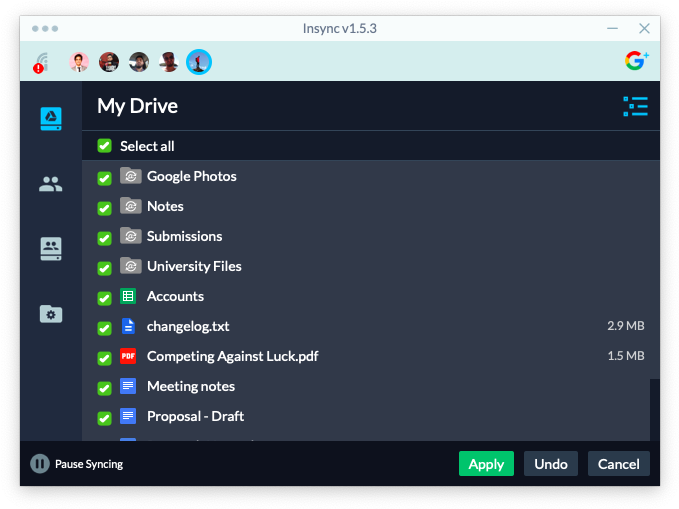Uncheck the Competing Against Luck.pdf checkbox

click(x=104, y=358)
